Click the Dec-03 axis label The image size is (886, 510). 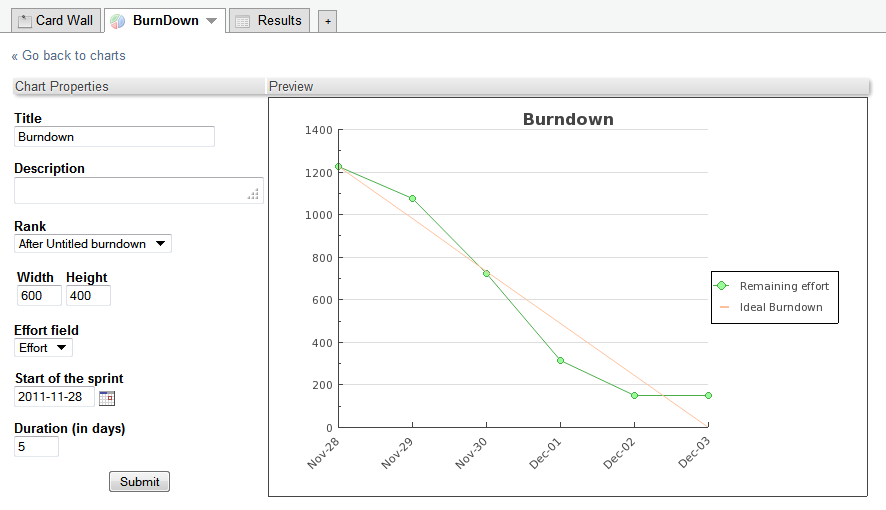pos(694,454)
